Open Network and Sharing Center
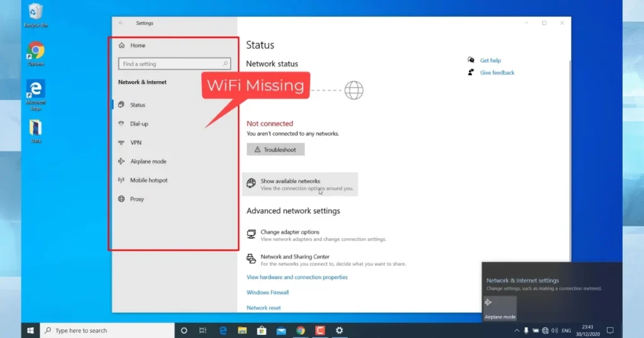The image size is (644, 338). click(x=326, y=259)
